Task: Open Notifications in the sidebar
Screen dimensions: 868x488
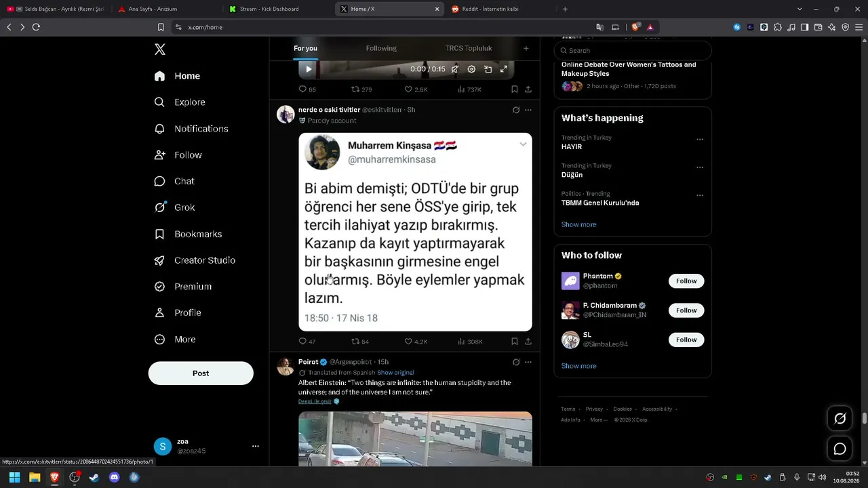Action: [x=191, y=129]
